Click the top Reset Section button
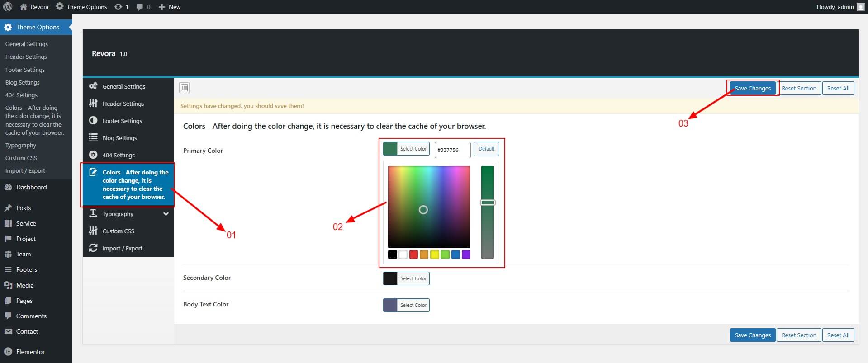Image resolution: width=868 pixels, height=363 pixels. (799, 88)
